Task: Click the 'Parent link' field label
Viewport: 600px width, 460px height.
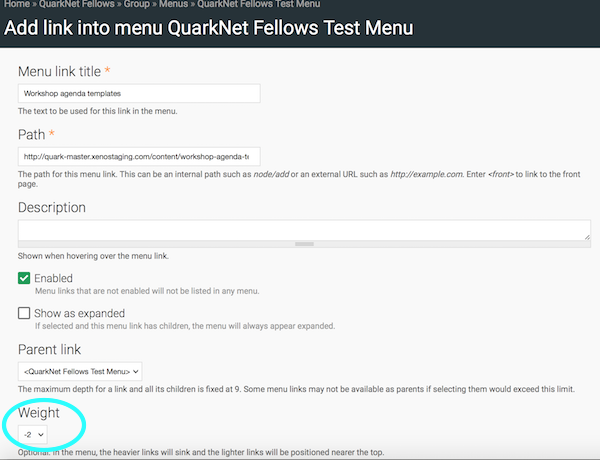Action: click(x=49, y=349)
